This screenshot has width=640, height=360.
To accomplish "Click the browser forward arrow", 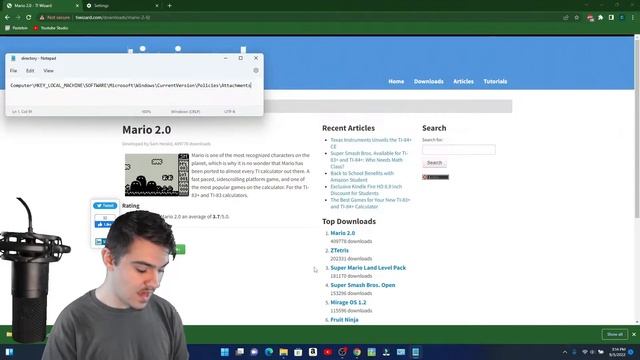I will coord(18,18).
